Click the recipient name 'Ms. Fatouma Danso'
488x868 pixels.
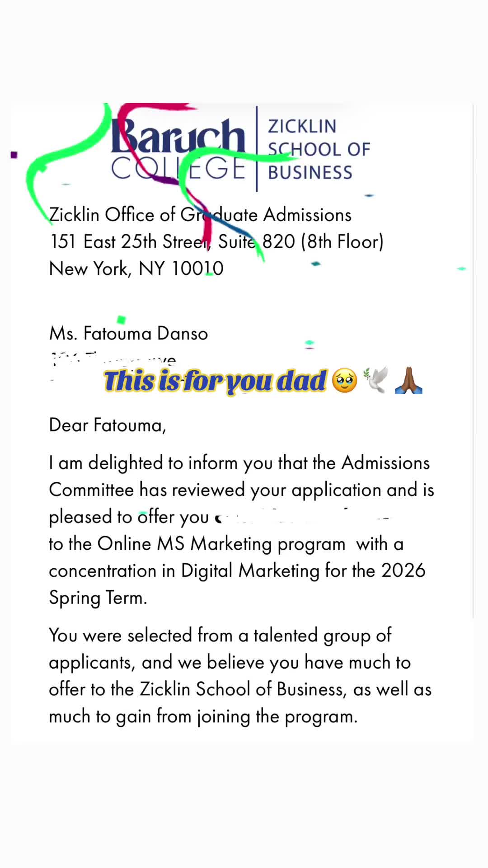point(129,334)
